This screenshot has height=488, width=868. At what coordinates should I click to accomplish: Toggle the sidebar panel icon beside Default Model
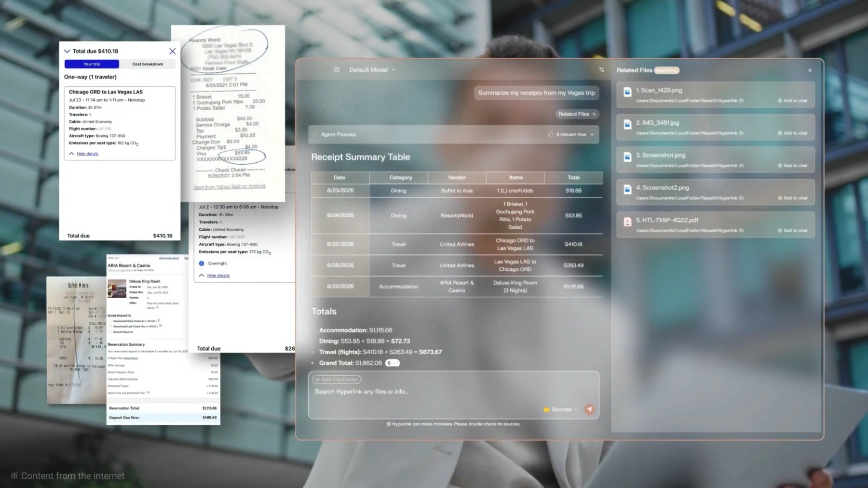tap(336, 70)
